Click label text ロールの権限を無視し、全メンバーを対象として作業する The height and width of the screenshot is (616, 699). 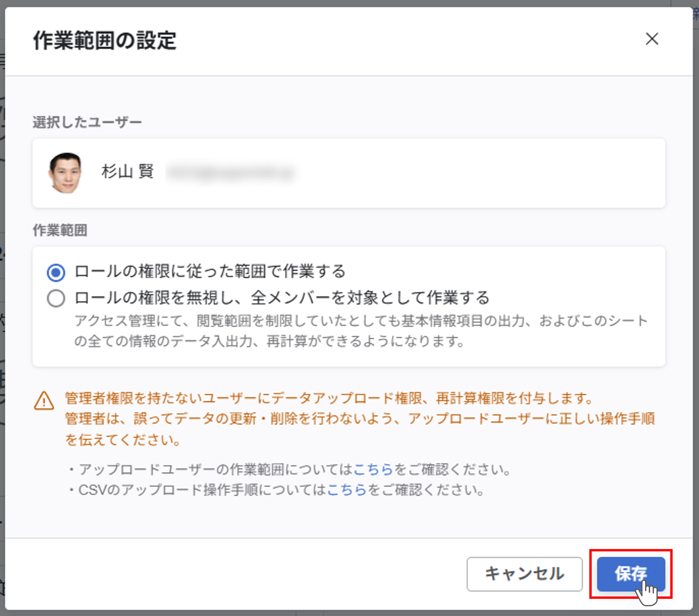282,298
